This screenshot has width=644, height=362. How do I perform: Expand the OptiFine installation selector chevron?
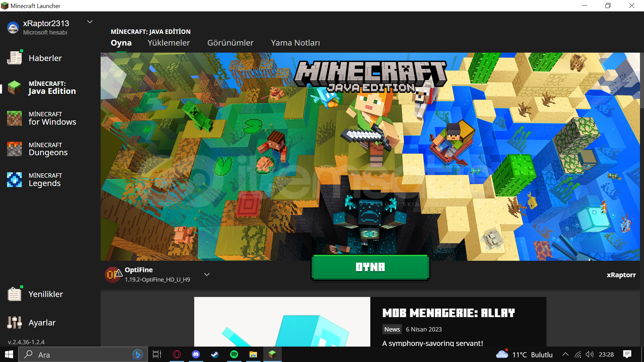[x=207, y=275]
